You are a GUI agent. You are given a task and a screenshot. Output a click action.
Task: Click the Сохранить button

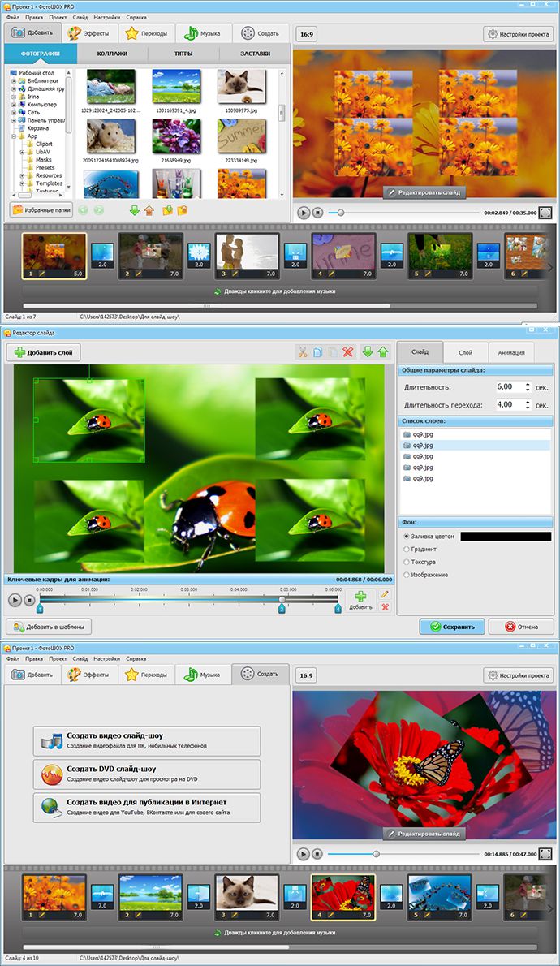(452, 627)
